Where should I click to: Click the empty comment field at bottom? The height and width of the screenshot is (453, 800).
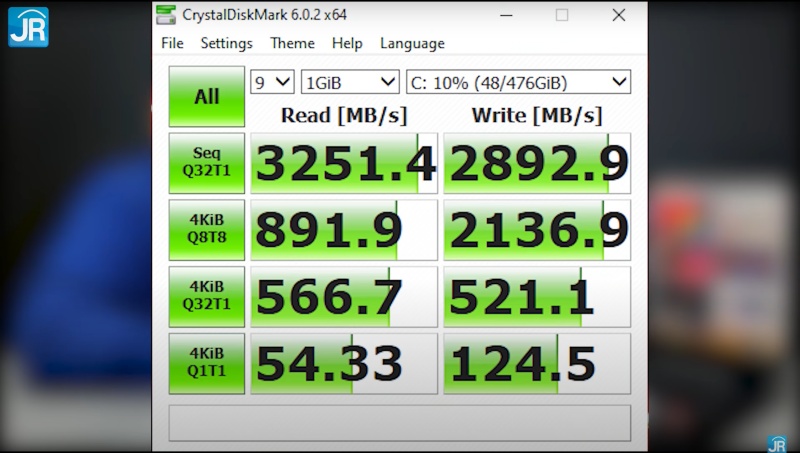(399, 423)
